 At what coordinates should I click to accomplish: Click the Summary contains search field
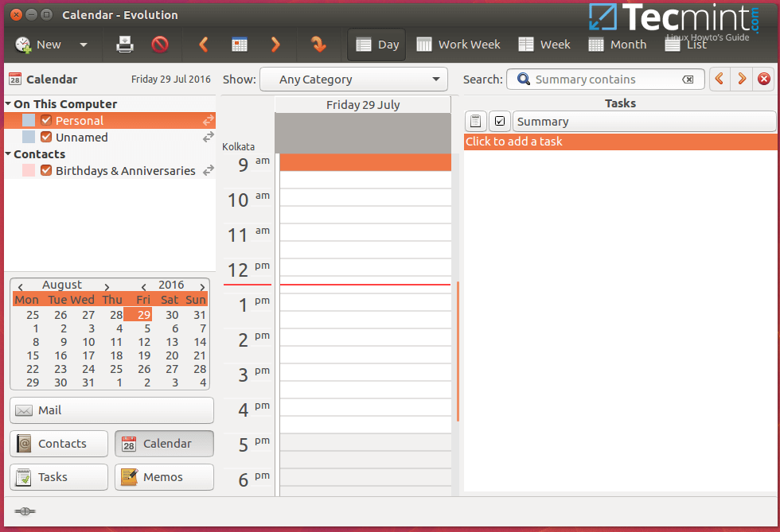coord(606,80)
